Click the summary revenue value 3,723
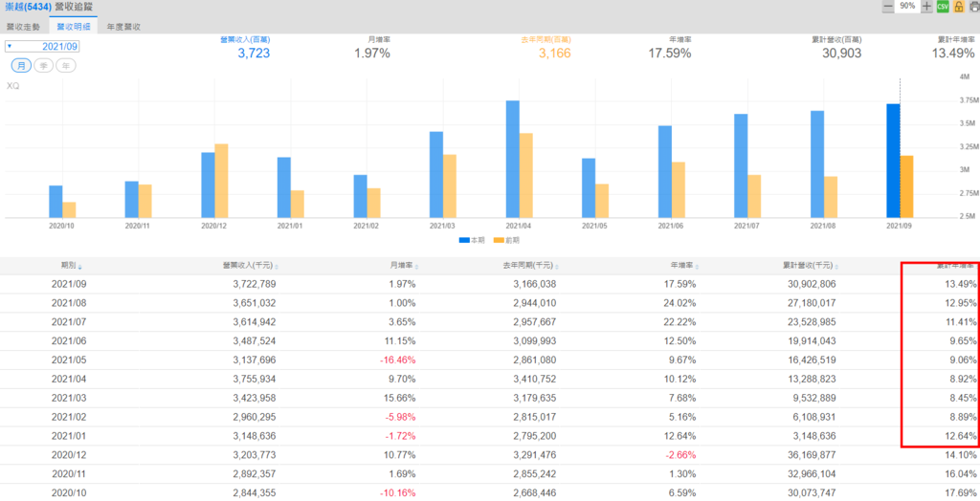980x501 pixels. [x=254, y=54]
